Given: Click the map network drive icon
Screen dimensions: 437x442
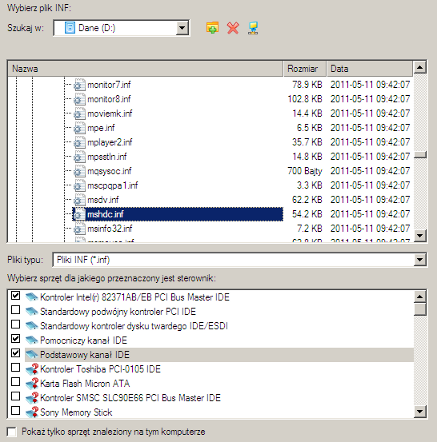Looking at the screenshot, I should (x=253, y=28).
